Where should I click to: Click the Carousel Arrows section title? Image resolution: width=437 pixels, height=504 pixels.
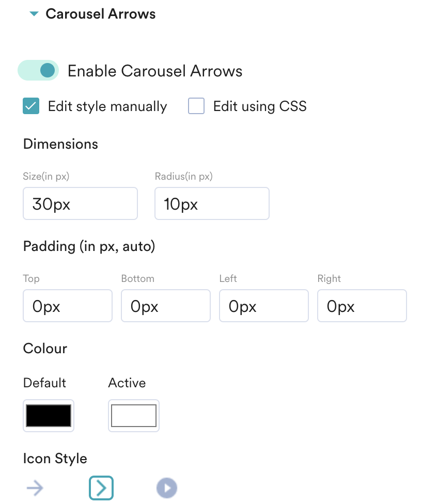point(101,14)
